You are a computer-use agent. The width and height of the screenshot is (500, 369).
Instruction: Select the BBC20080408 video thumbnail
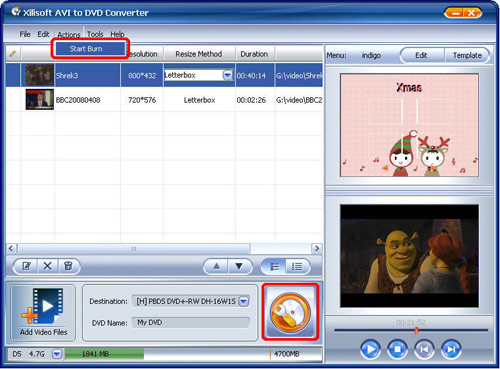(x=40, y=99)
